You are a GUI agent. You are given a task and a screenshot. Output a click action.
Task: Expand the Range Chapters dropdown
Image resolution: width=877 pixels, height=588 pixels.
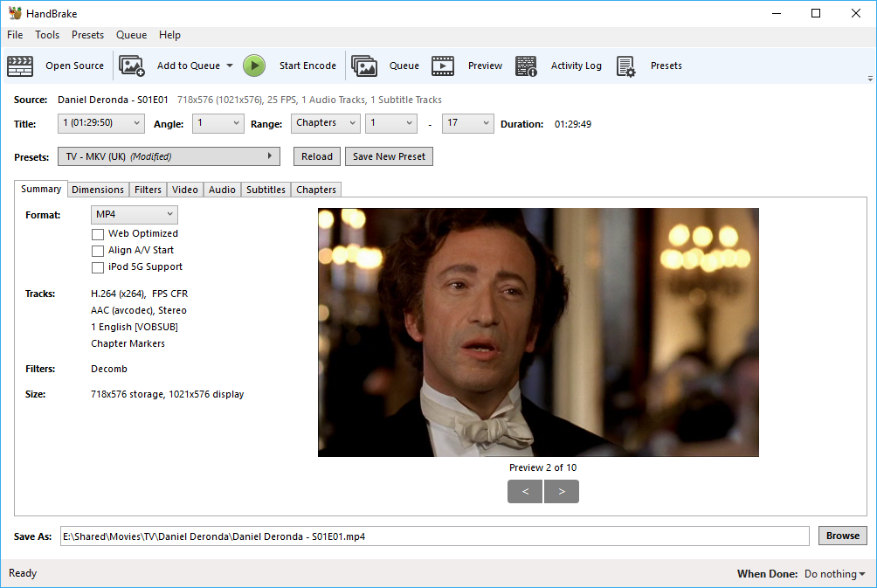pos(326,124)
